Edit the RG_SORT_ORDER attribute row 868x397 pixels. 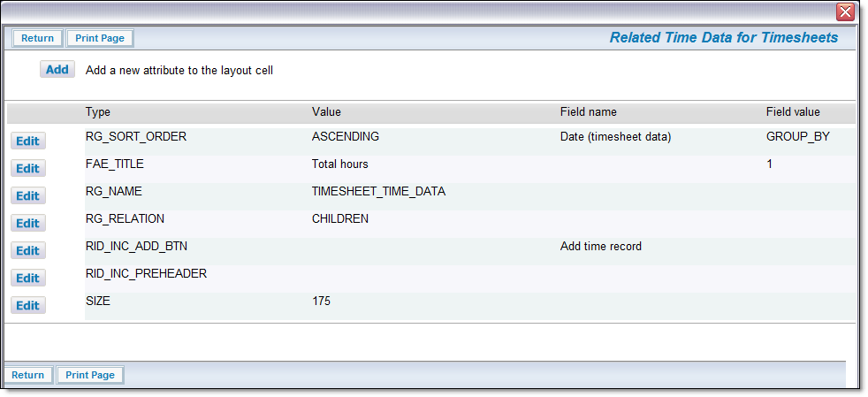coord(27,141)
